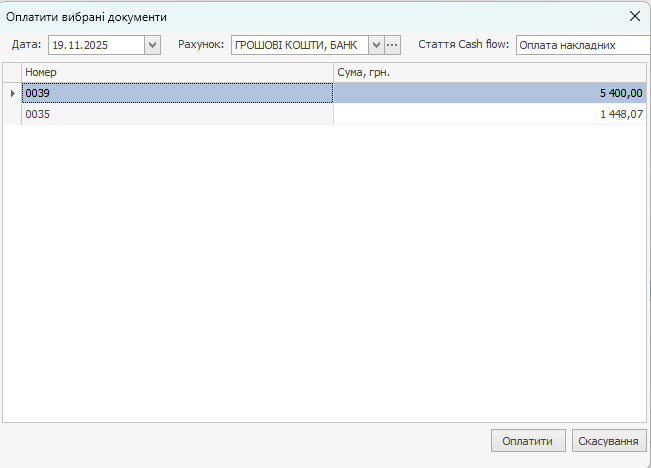
Task: Sort by the Сума, грн. column header
Action: pos(489,72)
